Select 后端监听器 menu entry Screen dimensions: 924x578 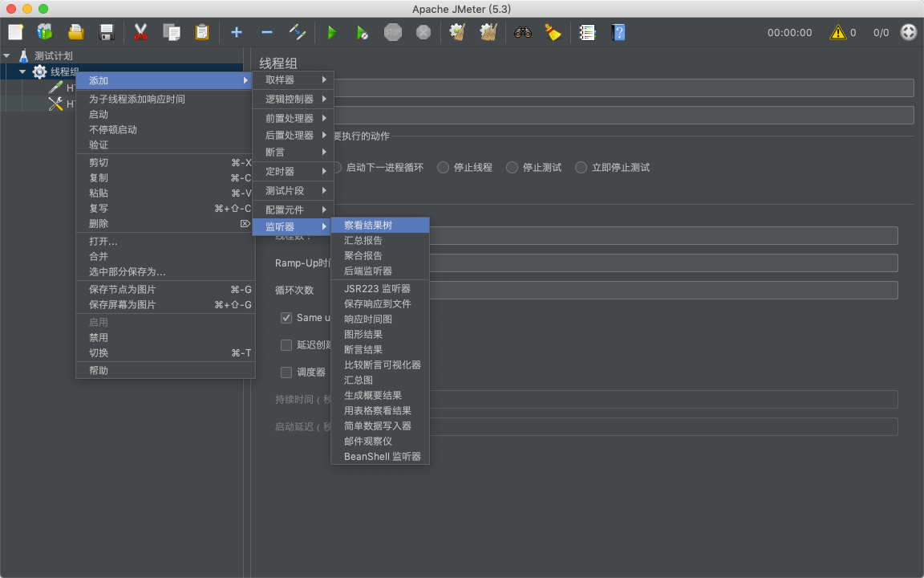pyautogui.click(x=380, y=271)
